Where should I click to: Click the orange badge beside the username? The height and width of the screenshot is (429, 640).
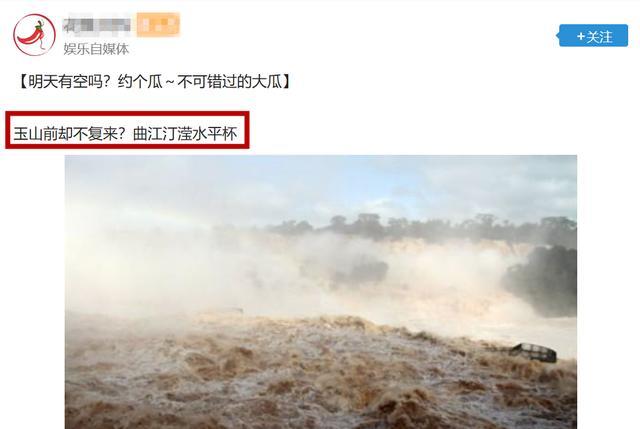[158, 24]
